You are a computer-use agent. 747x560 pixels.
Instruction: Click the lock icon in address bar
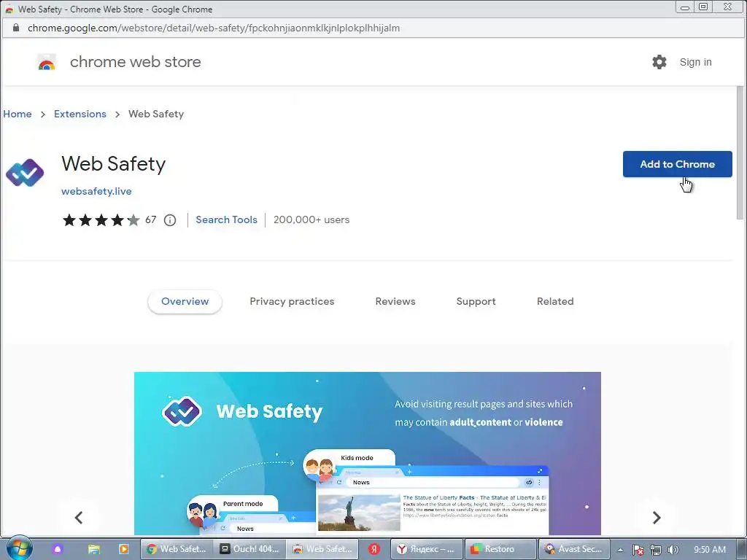[x=16, y=28]
